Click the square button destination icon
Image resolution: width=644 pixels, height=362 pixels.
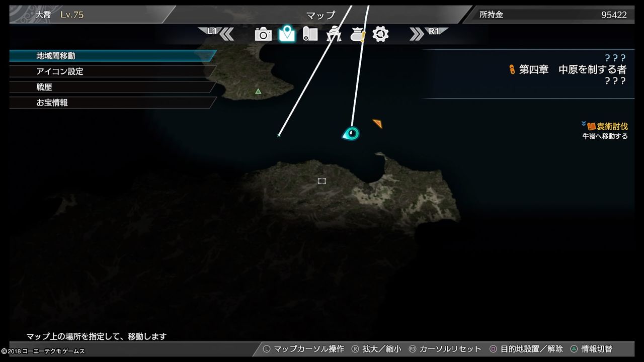[x=494, y=349]
